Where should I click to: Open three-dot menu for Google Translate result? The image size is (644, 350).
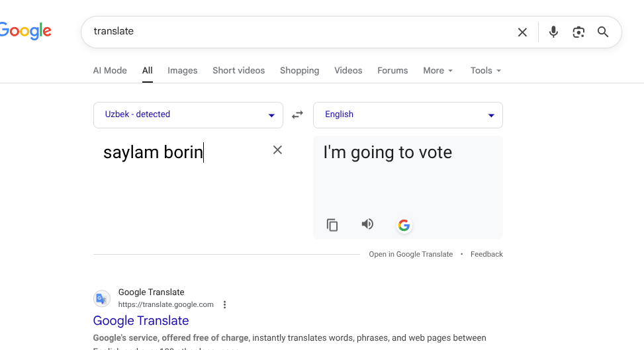(225, 305)
